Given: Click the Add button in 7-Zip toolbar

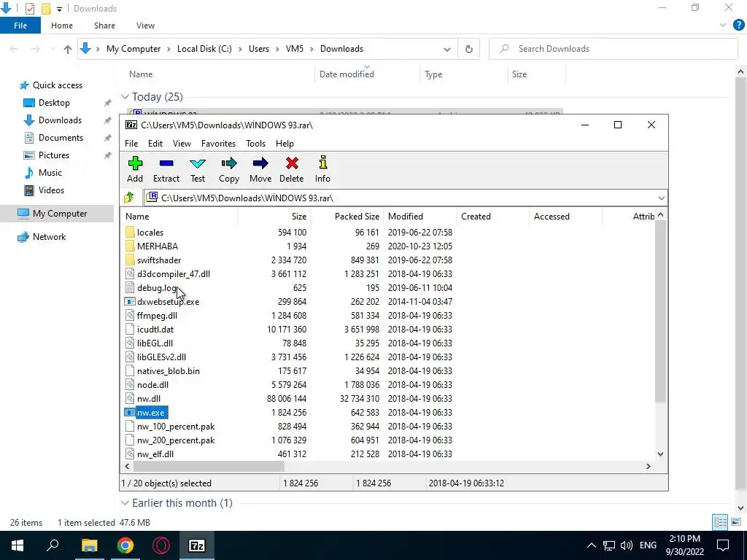Looking at the screenshot, I should (135, 169).
